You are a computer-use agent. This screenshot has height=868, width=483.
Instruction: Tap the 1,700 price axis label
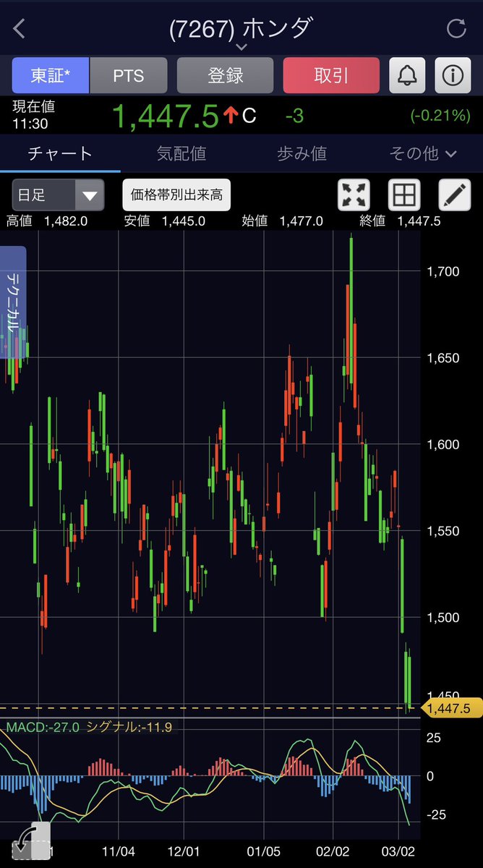click(443, 271)
